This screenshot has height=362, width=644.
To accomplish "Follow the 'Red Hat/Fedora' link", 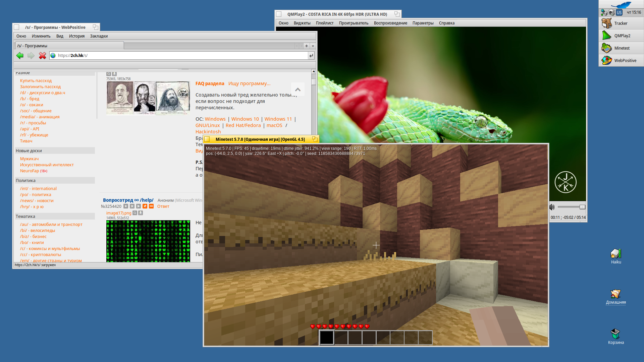I will coord(243,125).
